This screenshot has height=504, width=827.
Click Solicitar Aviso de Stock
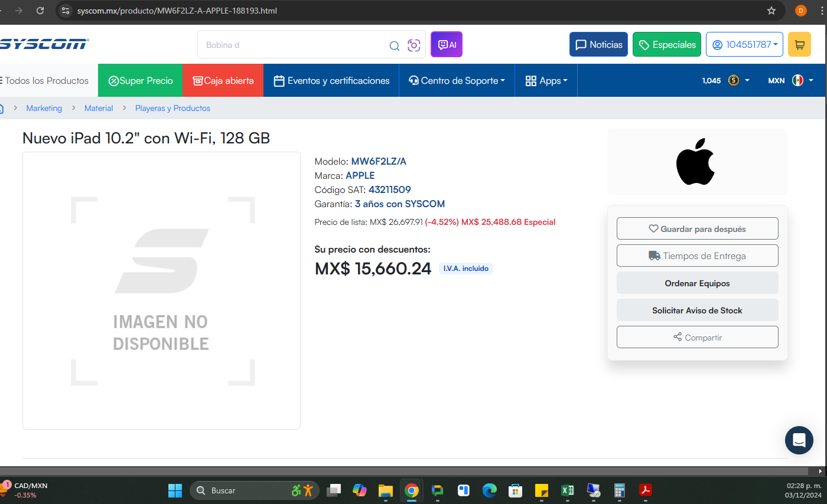click(697, 310)
